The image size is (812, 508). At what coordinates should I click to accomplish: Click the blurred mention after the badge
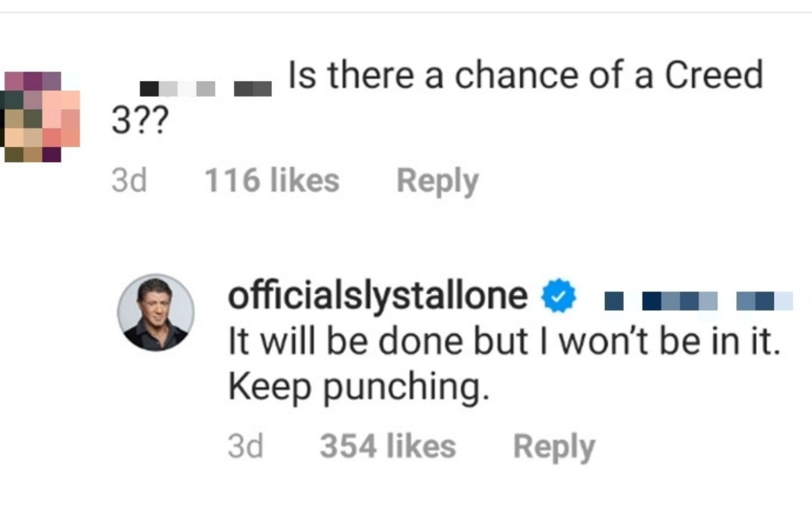(x=698, y=301)
